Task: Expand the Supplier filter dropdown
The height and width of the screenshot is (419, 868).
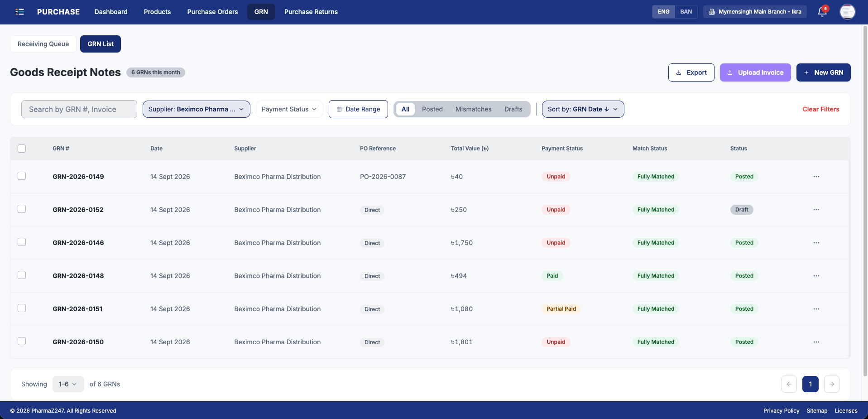Action: pyautogui.click(x=196, y=109)
